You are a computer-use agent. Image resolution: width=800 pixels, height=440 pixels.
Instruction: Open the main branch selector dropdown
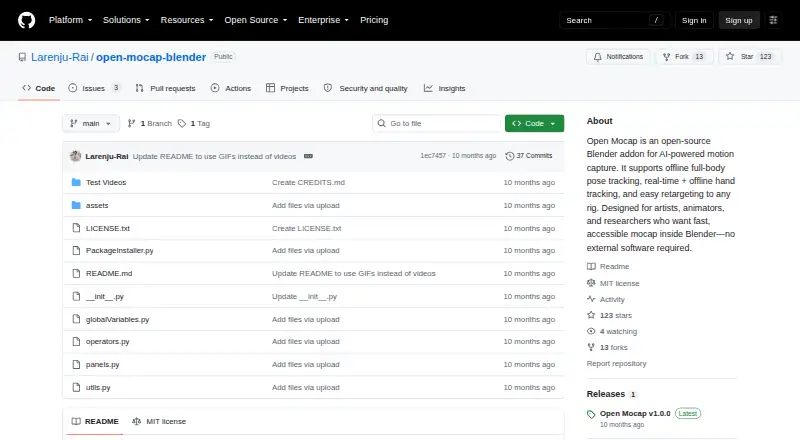click(91, 124)
